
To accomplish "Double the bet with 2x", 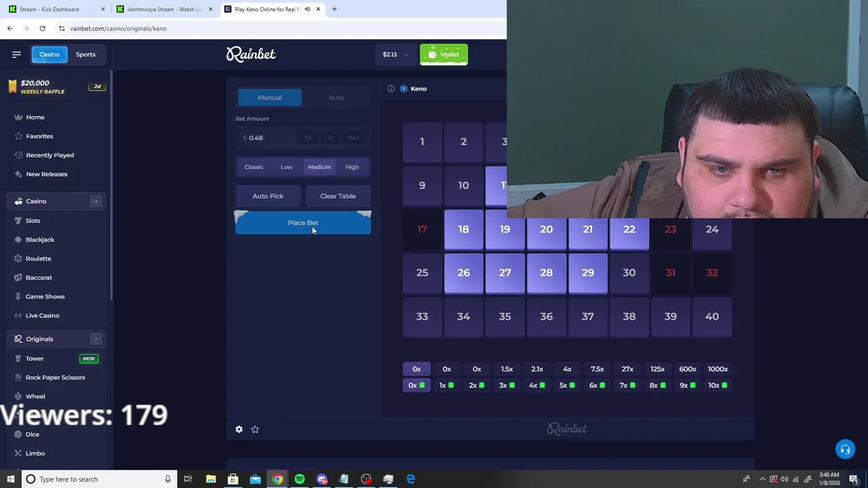I will 331,138.
